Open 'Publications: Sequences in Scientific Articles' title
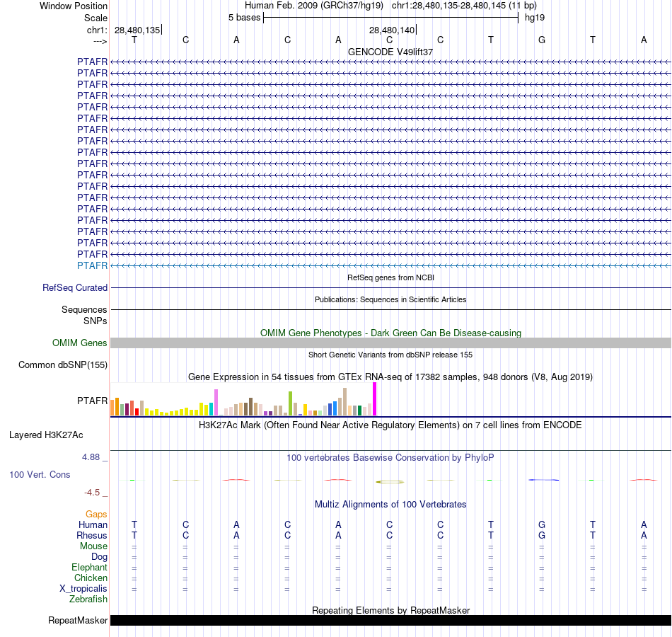This screenshot has width=672, height=637. pyautogui.click(x=390, y=299)
